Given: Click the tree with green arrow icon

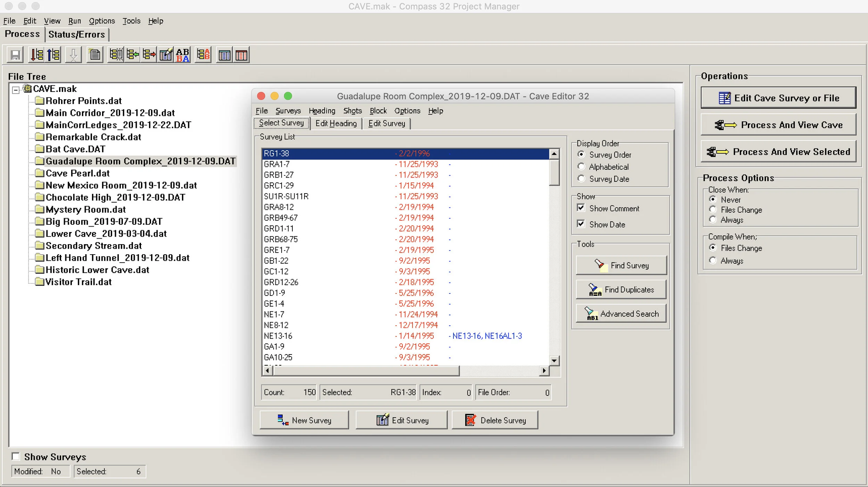Looking at the screenshot, I should [x=133, y=55].
